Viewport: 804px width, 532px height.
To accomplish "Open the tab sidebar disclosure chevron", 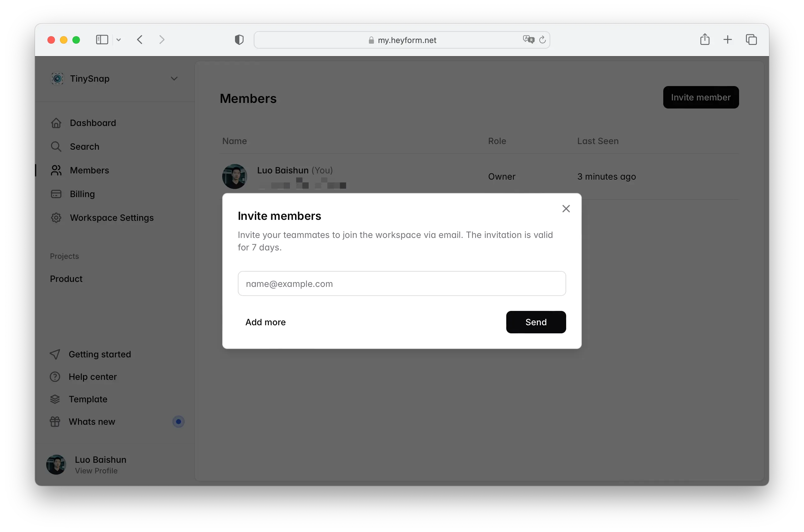I will pyautogui.click(x=119, y=40).
